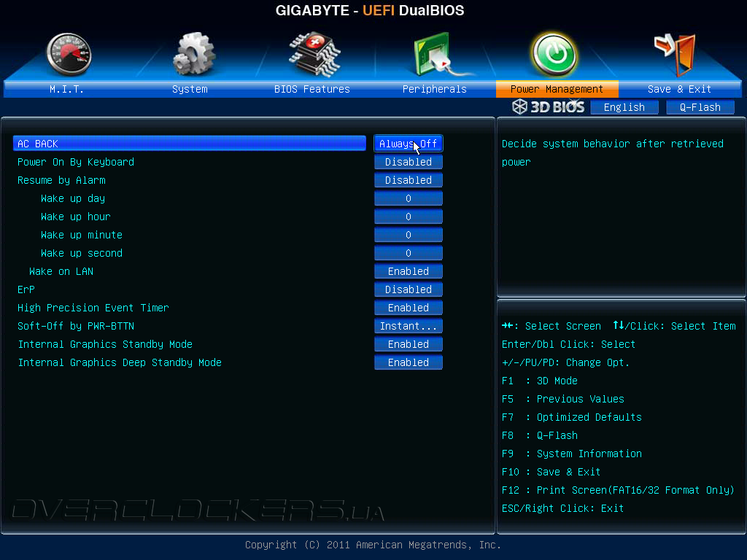This screenshot has height=560, width=747.
Task: Click the F5 : Previous Values help line
Action: [563, 399]
